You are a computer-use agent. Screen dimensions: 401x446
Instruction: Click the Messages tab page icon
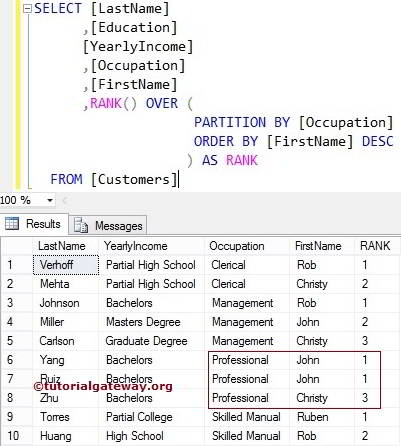[x=81, y=225]
